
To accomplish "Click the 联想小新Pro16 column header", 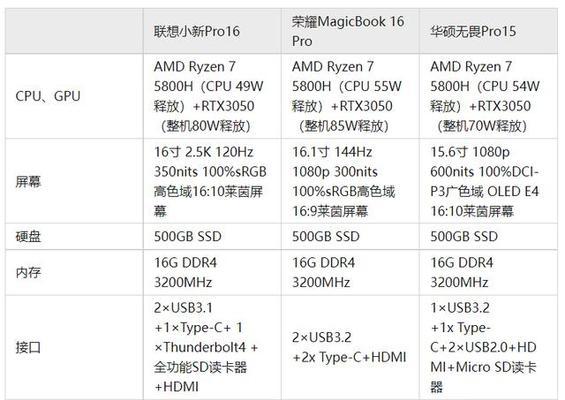I will [212, 31].
